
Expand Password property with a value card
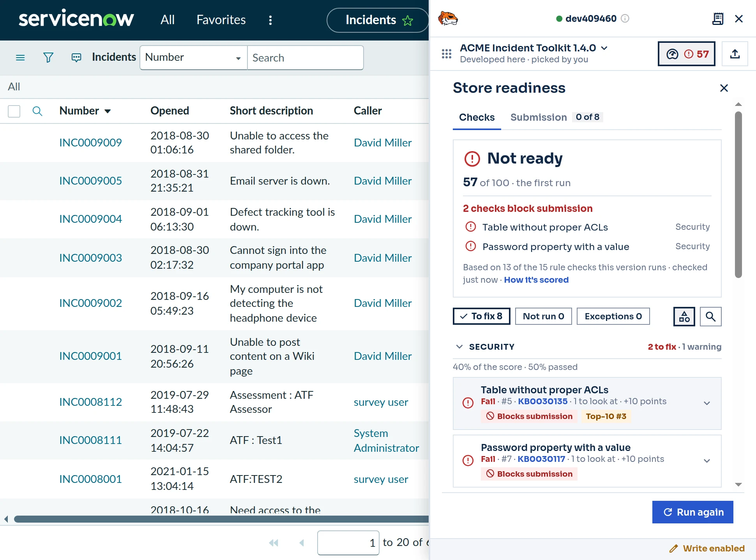[707, 461]
